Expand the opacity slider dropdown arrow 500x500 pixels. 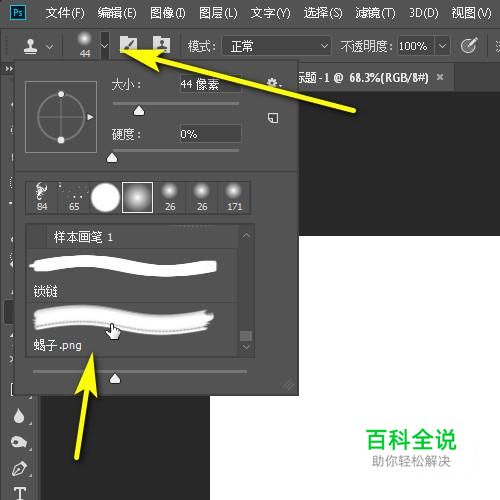pos(442,46)
